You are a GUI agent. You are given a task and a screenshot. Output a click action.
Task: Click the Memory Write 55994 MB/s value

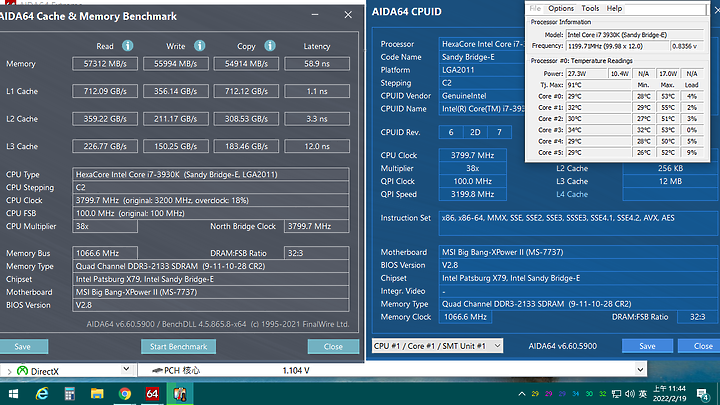(175, 64)
